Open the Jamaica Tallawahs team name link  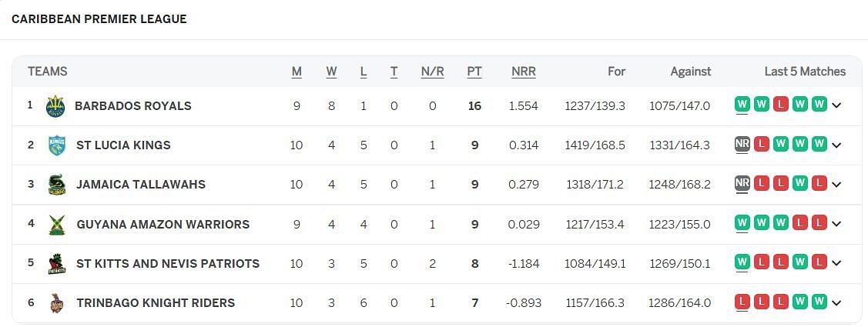pyautogui.click(x=141, y=184)
